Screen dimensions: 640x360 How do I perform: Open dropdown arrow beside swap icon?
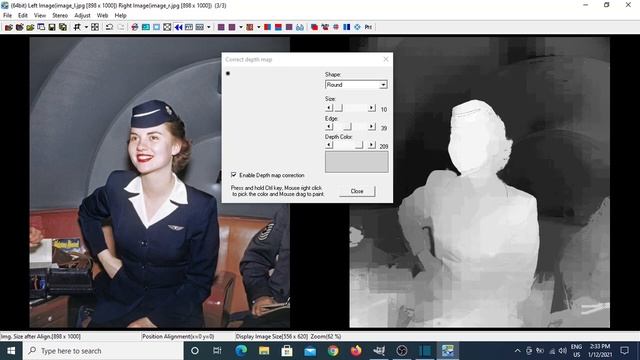point(86,27)
